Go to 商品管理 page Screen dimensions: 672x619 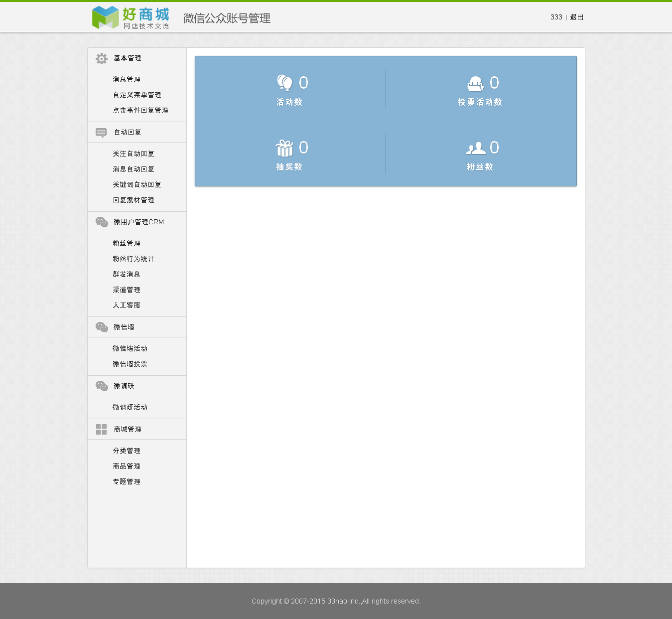pyautogui.click(x=127, y=466)
